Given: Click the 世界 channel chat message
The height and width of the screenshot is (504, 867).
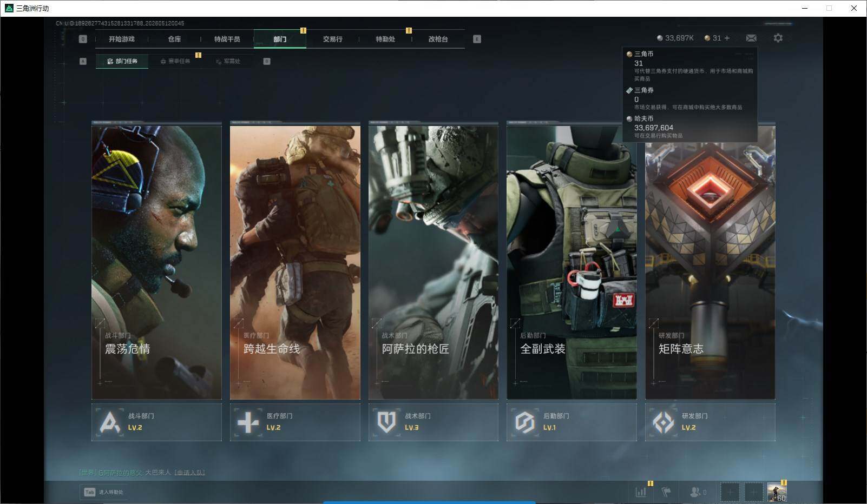Looking at the screenshot, I should click(x=142, y=473).
